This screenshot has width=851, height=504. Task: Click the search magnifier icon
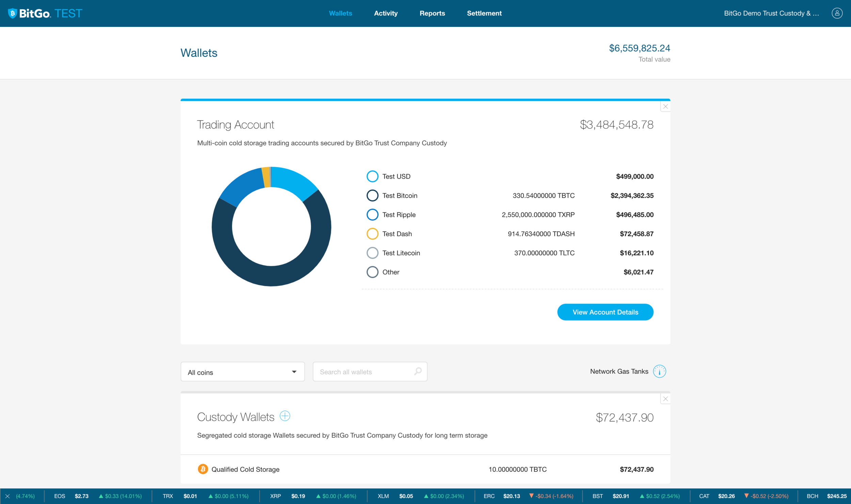418,371
